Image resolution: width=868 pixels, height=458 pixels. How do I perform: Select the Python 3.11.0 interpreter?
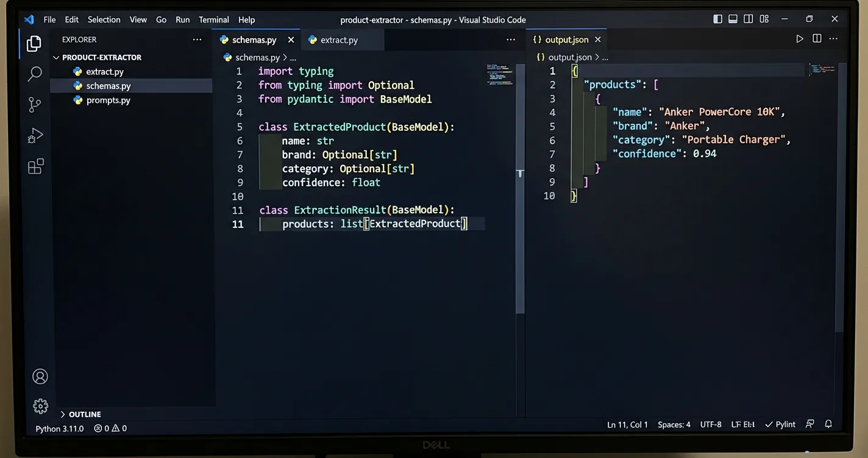pos(59,428)
